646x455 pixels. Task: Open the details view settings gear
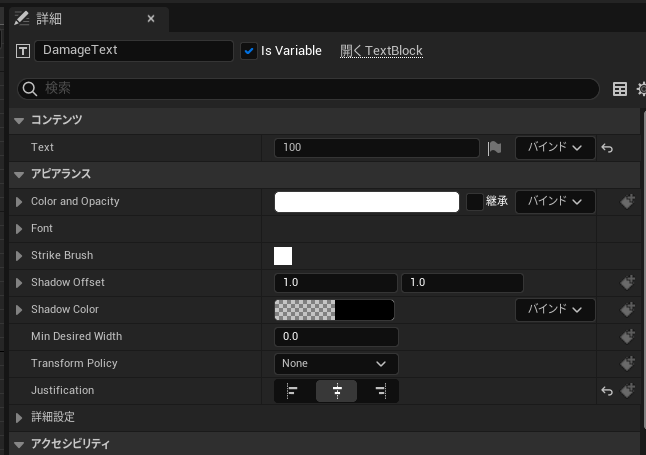[x=641, y=89]
